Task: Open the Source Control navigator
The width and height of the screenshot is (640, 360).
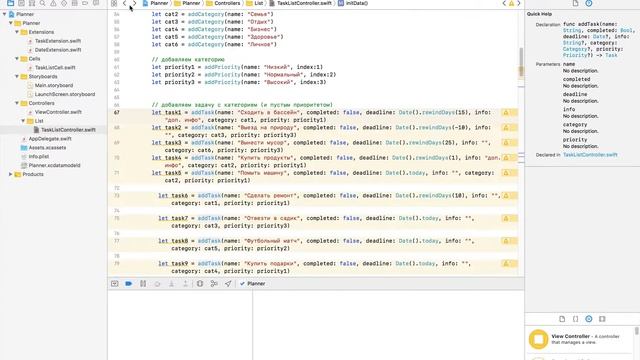Action: coord(21,3)
